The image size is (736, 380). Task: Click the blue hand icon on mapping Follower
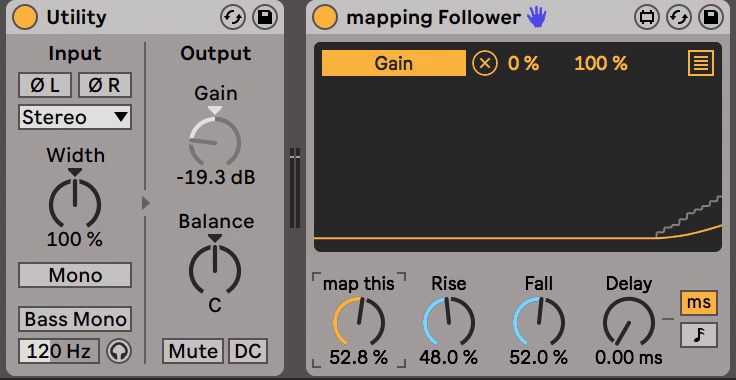click(536, 18)
